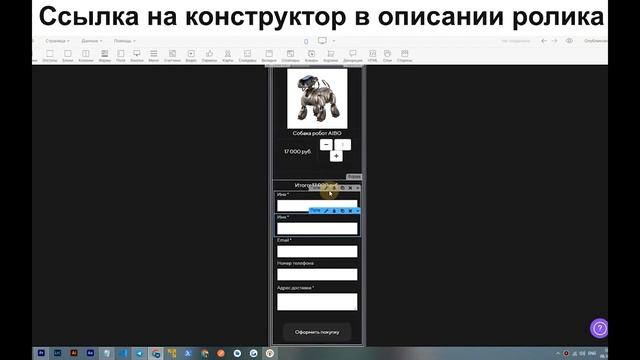Viewport: 640px width, 360px height.
Task: Decrease quantity with the minus button
Action: tap(326, 144)
